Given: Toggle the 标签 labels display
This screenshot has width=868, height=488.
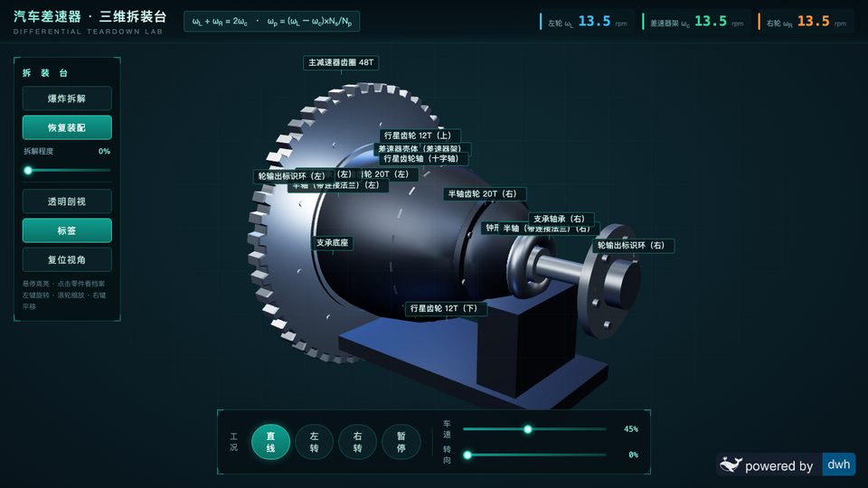Looking at the screenshot, I should pos(67,230).
